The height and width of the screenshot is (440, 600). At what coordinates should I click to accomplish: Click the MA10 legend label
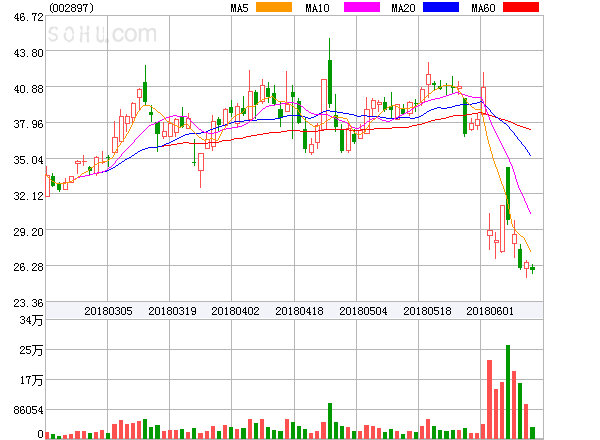[x=318, y=8]
